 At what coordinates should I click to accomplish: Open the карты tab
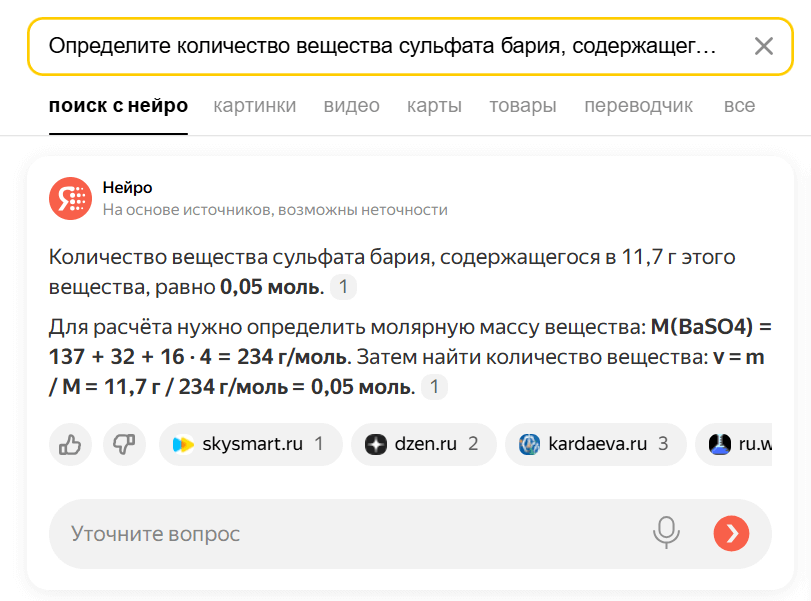(434, 106)
